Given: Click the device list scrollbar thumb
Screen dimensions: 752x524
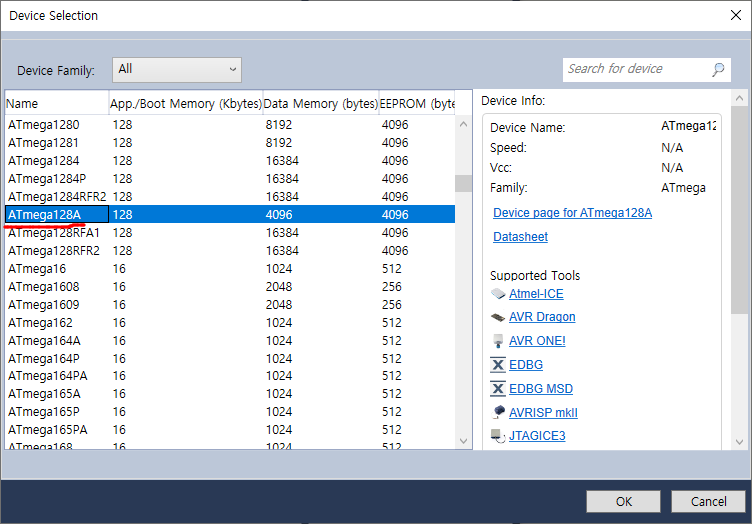Looking at the screenshot, I should click(463, 184).
